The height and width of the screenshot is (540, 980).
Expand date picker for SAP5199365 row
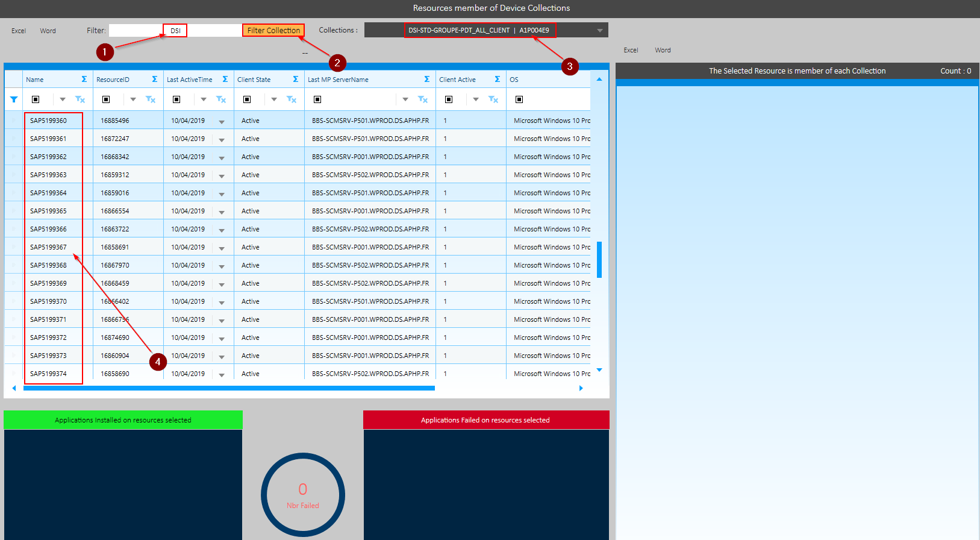tap(222, 212)
